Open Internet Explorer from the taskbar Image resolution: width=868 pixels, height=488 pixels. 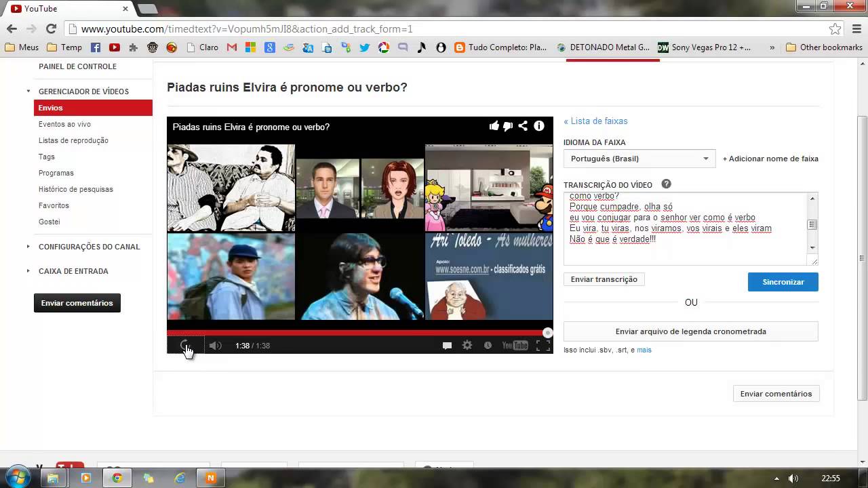click(180, 478)
